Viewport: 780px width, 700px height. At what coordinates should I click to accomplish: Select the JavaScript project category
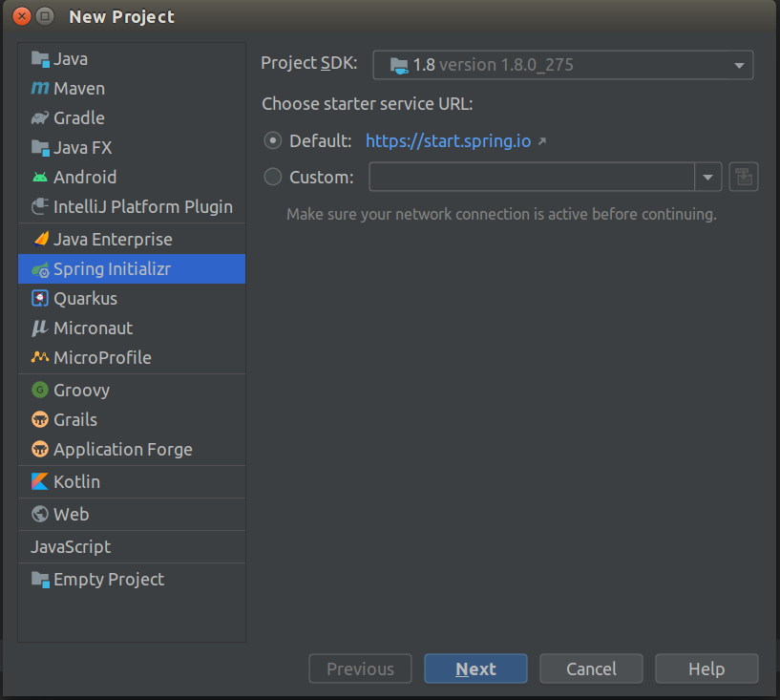coord(71,547)
